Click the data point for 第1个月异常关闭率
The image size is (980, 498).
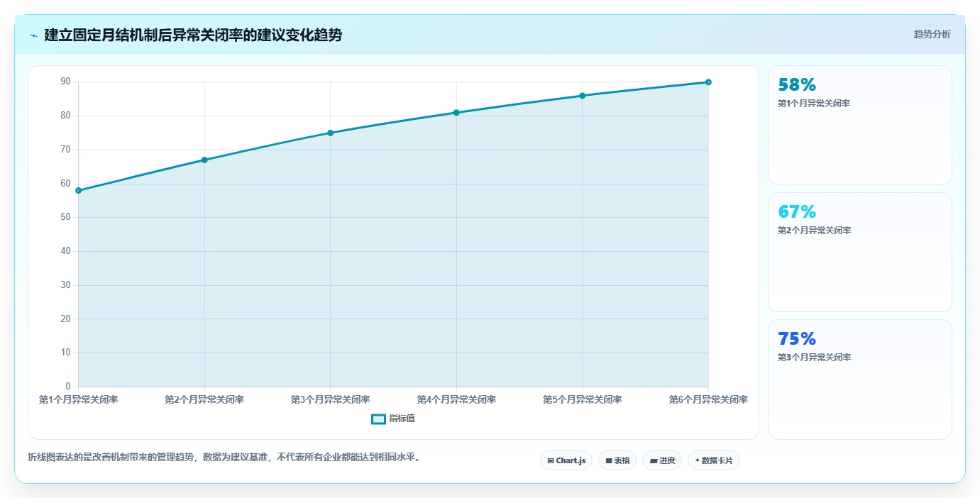point(79,190)
